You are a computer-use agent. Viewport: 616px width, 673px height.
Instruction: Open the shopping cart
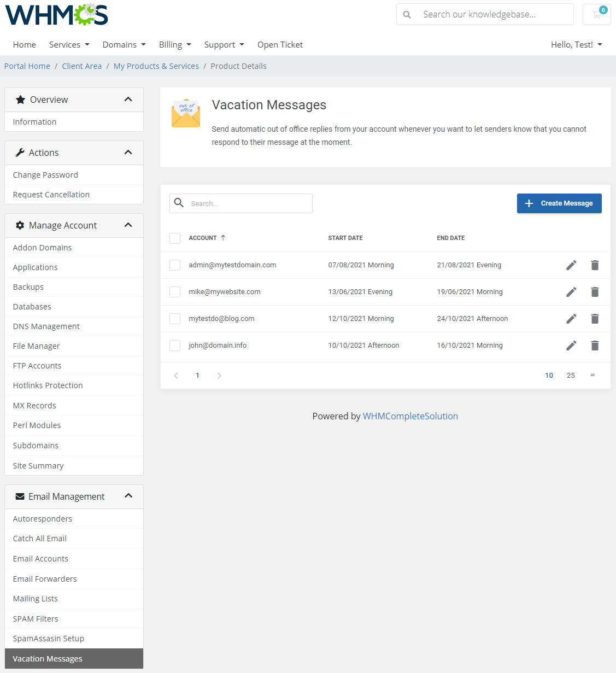click(596, 14)
